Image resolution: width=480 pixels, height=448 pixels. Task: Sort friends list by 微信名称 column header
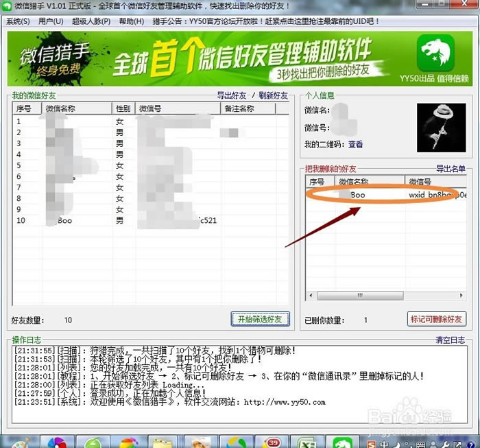[x=77, y=108]
